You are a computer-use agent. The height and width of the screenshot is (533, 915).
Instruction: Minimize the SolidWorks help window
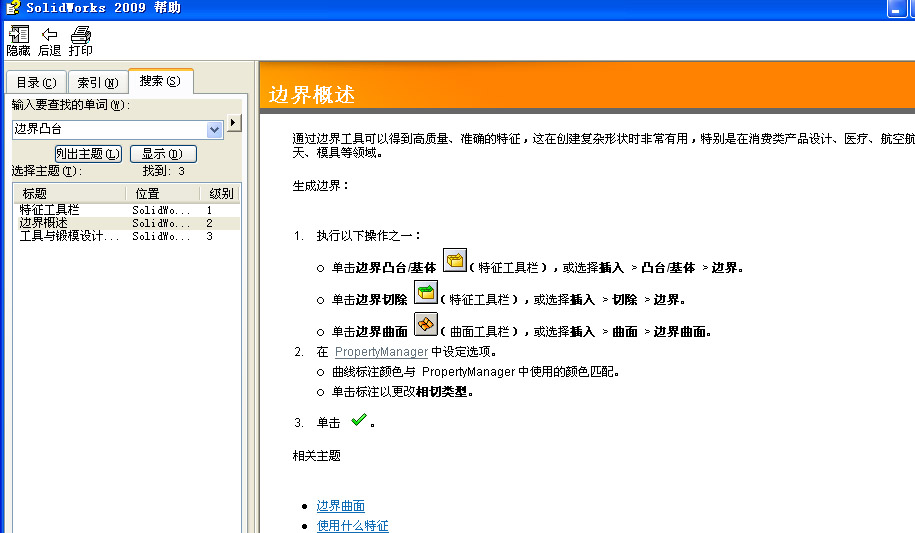click(x=896, y=9)
